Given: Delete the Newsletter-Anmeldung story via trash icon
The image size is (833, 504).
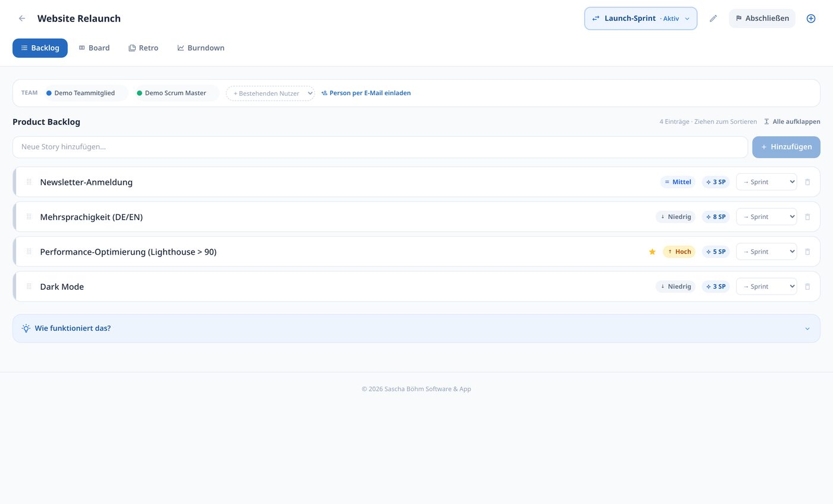Looking at the screenshot, I should click(x=807, y=182).
